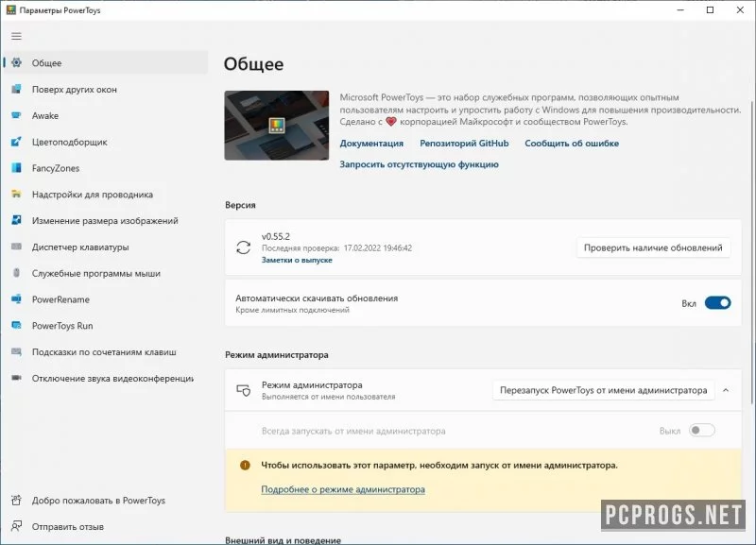The width and height of the screenshot is (756, 545).
Task: Click the PowerRename icon
Action: click(16, 299)
